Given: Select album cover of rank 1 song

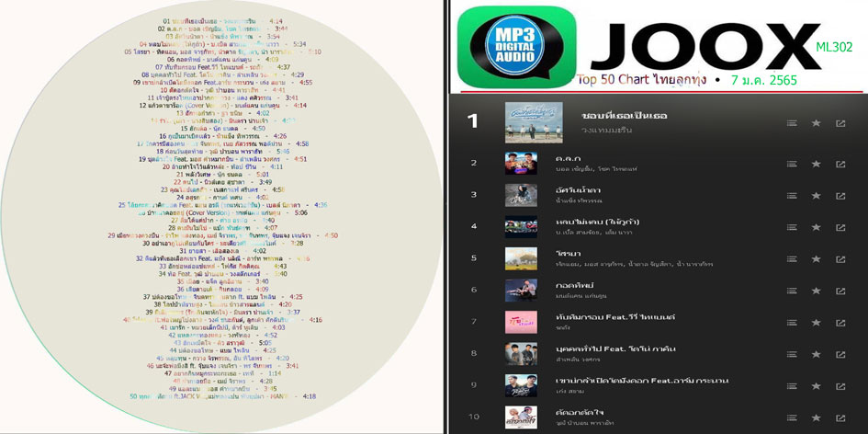Looking at the screenshot, I should tap(534, 122).
